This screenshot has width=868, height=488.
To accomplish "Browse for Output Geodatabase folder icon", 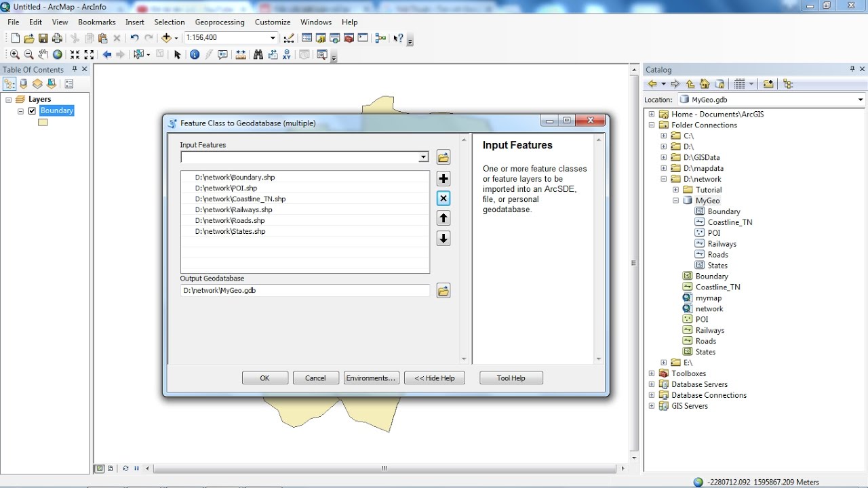I will [443, 291].
